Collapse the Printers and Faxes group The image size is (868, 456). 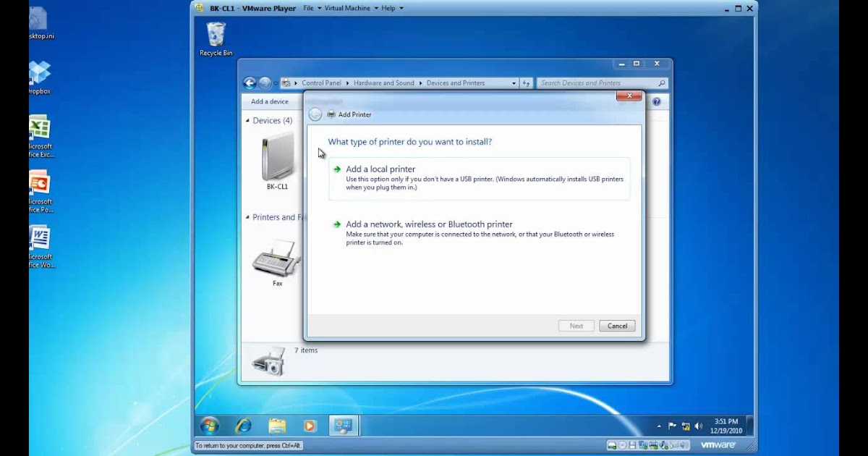pyautogui.click(x=247, y=217)
